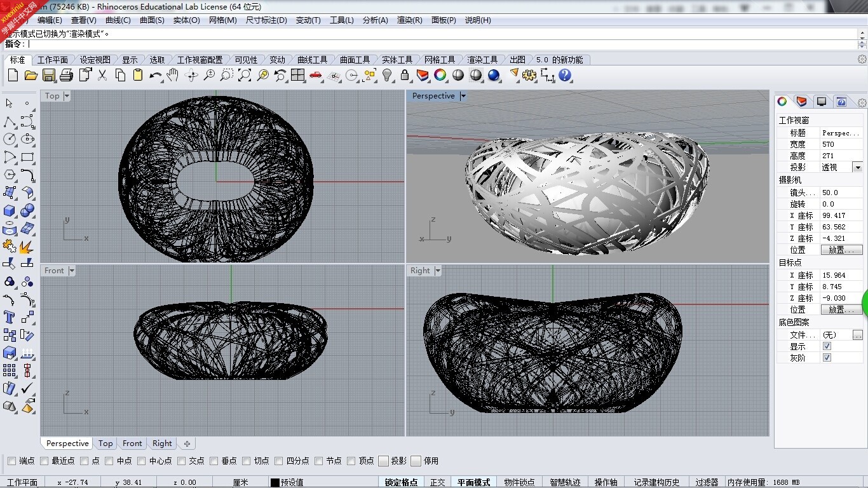This screenshot has width=868, height=488.
Task: Toggle the 顶点 osnap checkbox
Action: click(351, 461)
